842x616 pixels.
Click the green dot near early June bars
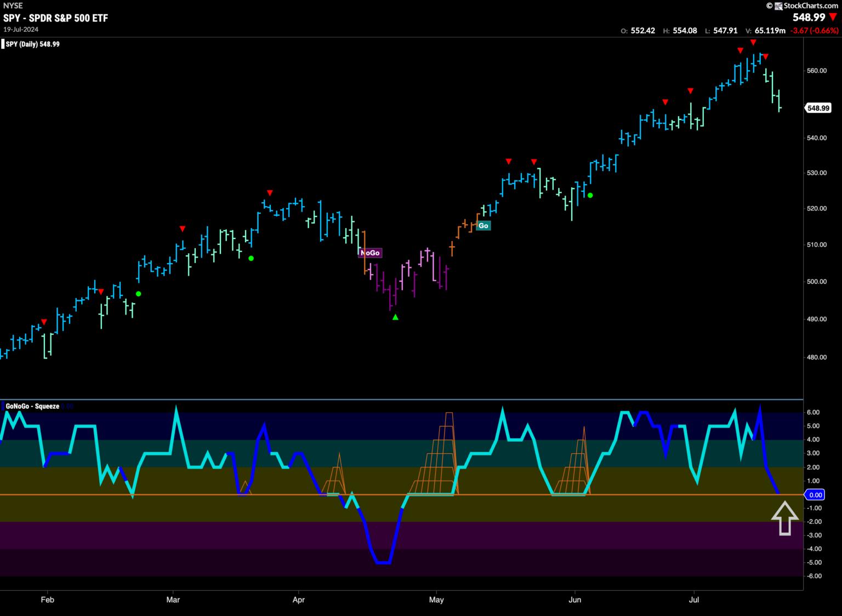590,195
